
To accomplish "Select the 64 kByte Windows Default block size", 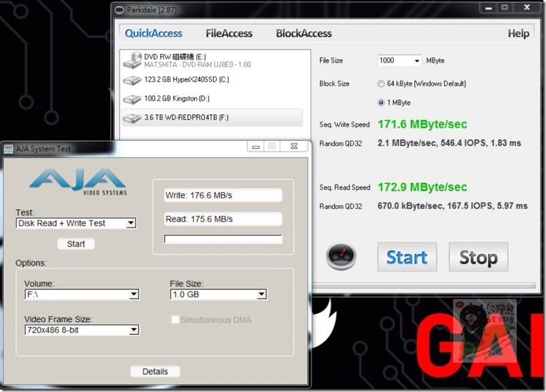I will [381, 84].
